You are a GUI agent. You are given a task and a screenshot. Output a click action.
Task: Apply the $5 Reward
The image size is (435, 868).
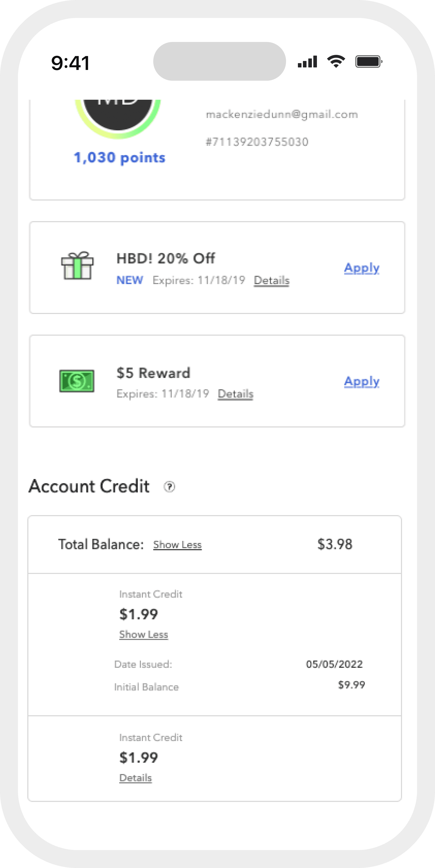point(361,381)
